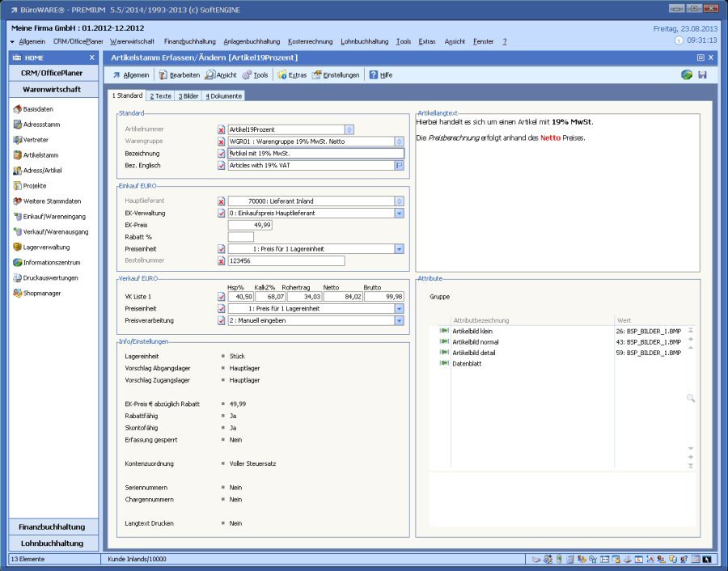Open Shopmanager in the sidebar

(x=37, y=293)
